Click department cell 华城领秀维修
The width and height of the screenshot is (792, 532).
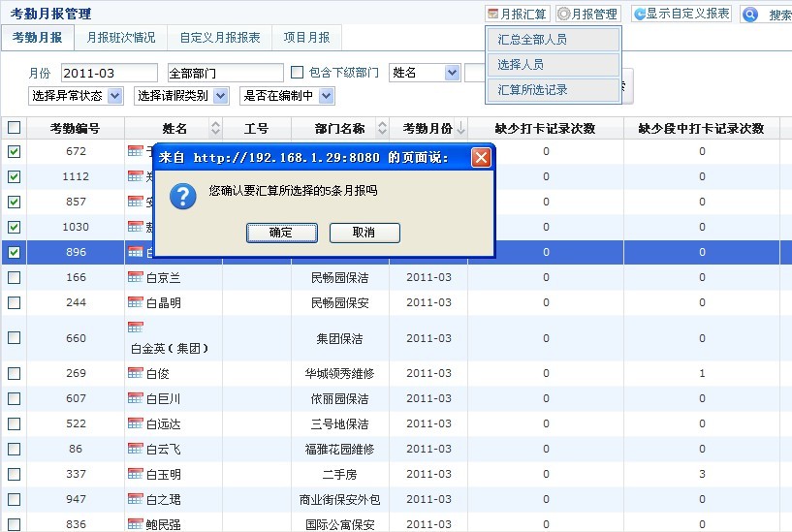pyautogui.click(x=340, y=373)
